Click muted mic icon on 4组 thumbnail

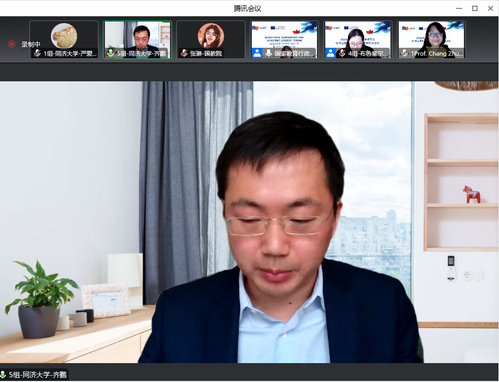[342, 53]
